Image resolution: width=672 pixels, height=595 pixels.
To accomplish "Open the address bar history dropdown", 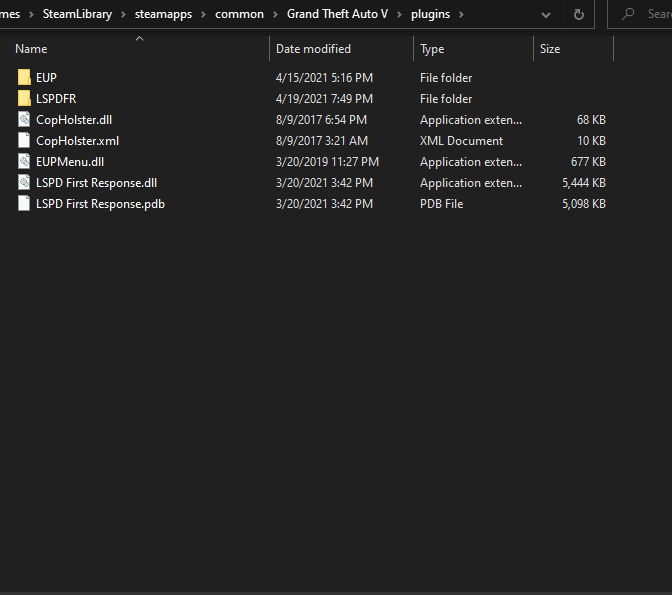I will point(545,15).
